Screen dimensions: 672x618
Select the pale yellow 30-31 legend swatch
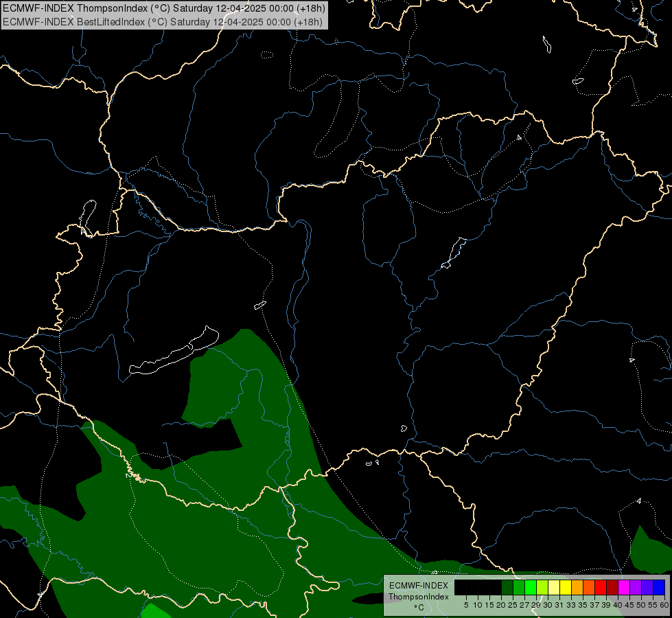coord(554,587)
